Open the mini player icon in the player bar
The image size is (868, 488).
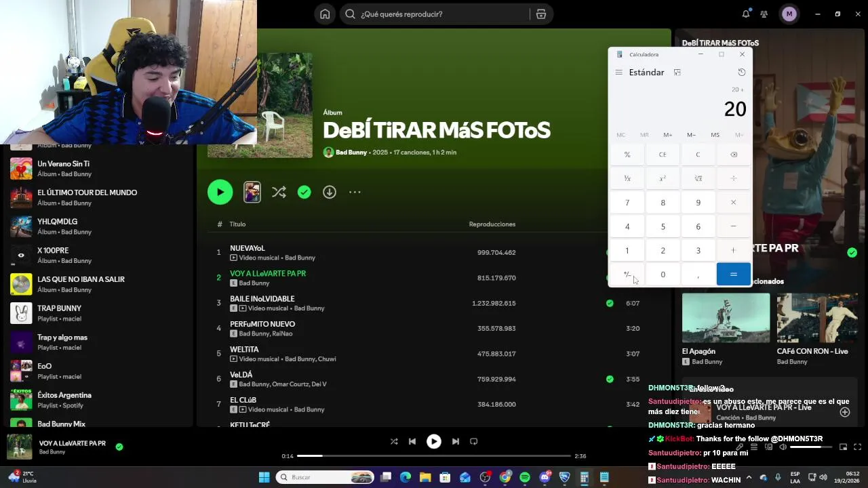pos(843,447)
